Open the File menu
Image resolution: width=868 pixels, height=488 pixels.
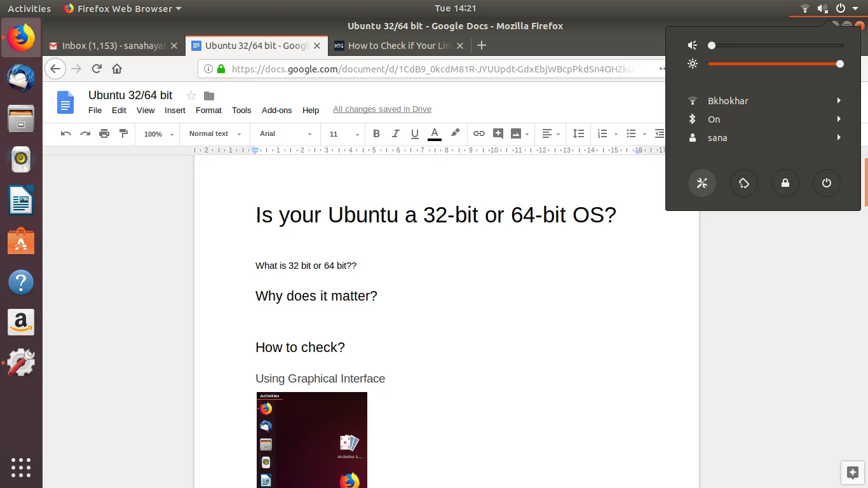tap(95, 110)
